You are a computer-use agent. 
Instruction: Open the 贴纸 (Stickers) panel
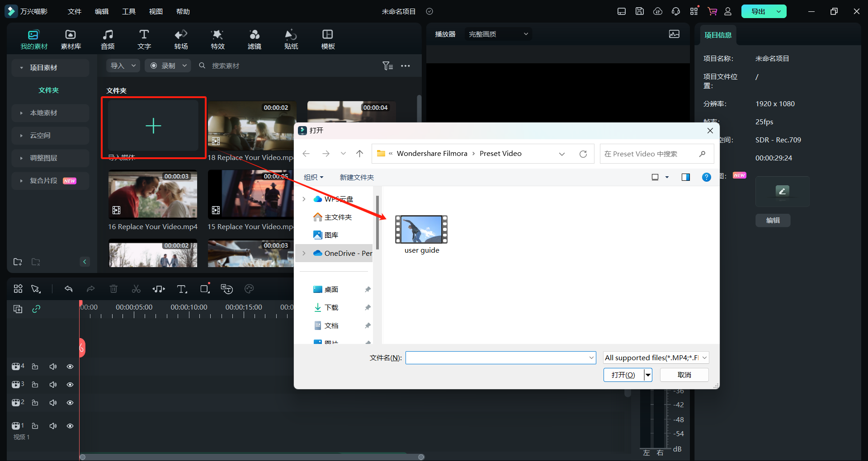tap(291, 39)
